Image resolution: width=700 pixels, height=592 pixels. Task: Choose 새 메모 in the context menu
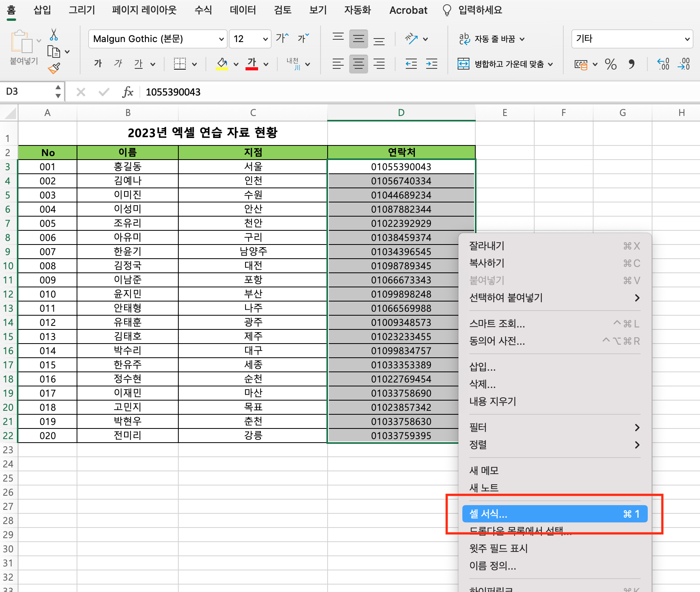point(555,471)
